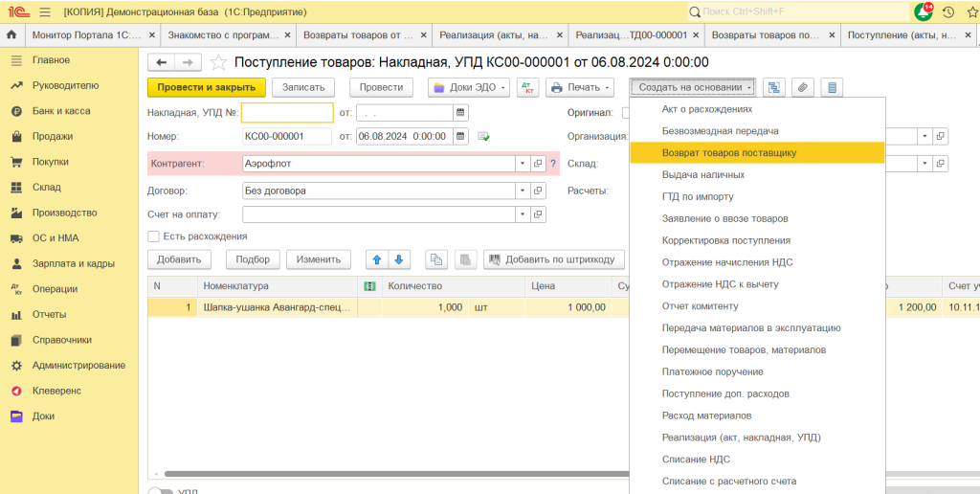Move row up with blue arrow
Screen dimensions: 980x494
point(376,258)
